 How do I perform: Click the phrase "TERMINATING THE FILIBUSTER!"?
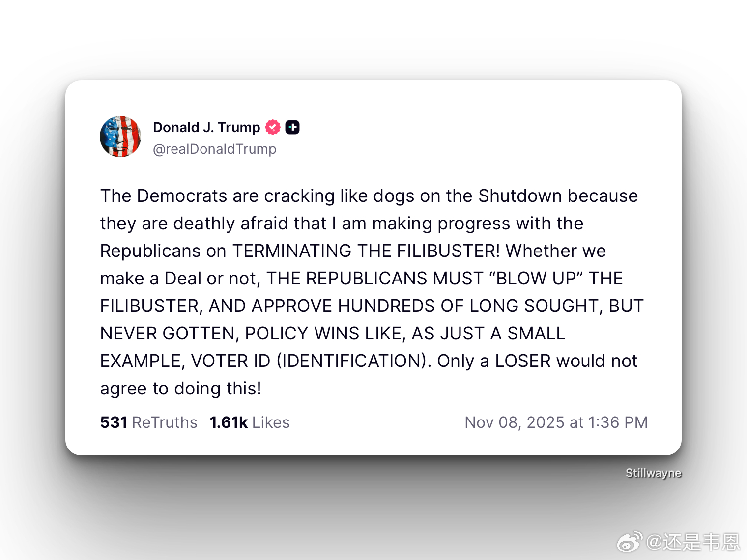[x=366, y=251]
